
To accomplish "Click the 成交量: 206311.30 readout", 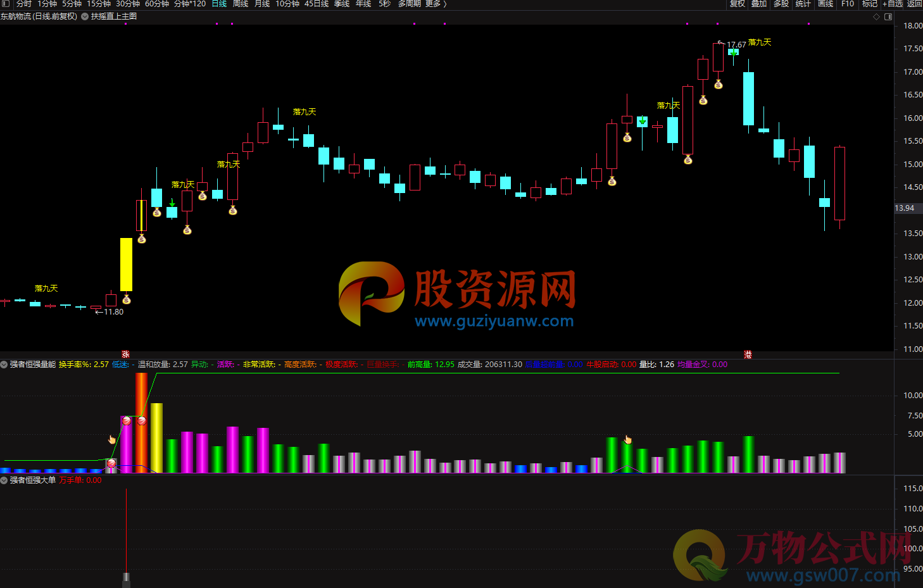I will tap(490, 365).
